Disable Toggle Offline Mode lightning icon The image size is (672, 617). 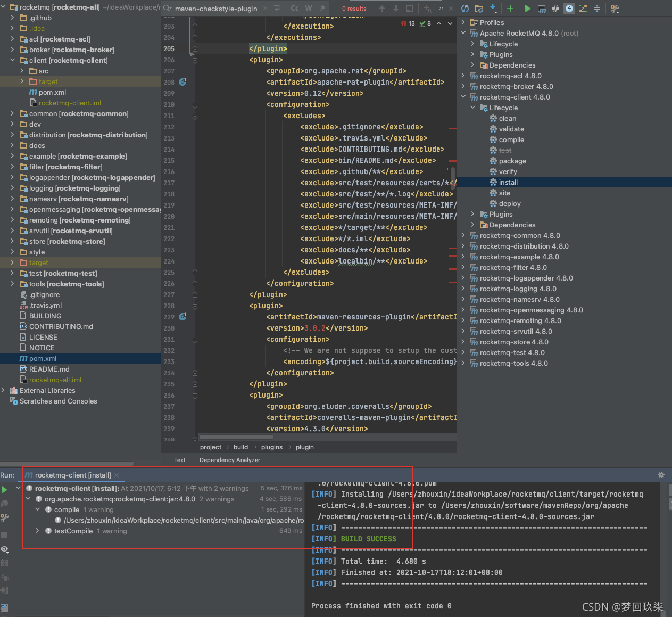click(568, 9)
